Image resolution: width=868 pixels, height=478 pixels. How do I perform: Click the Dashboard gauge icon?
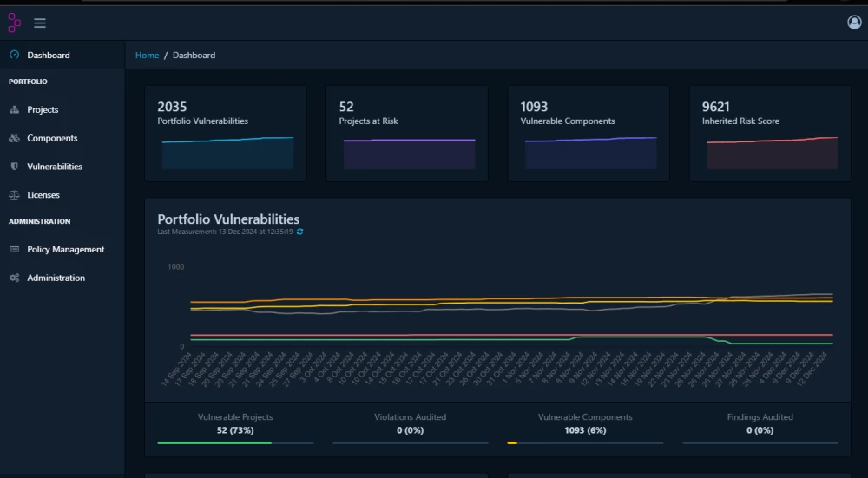point(14,55)
